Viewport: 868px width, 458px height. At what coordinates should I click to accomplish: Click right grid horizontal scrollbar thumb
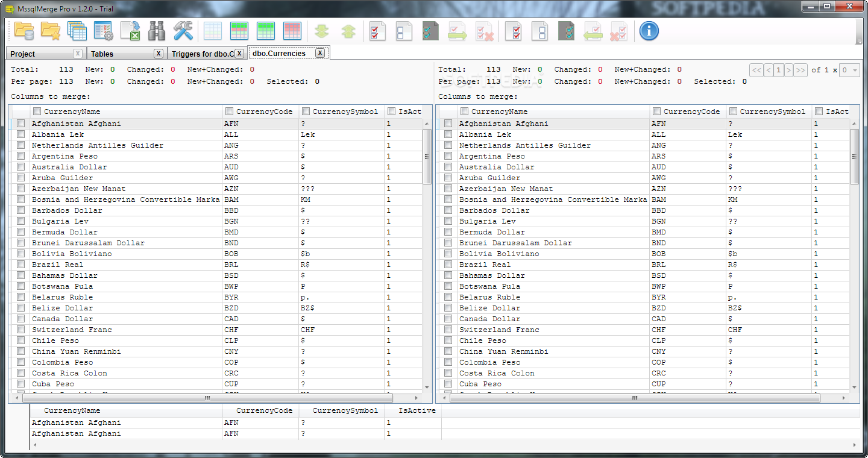[x=635, y=398]
